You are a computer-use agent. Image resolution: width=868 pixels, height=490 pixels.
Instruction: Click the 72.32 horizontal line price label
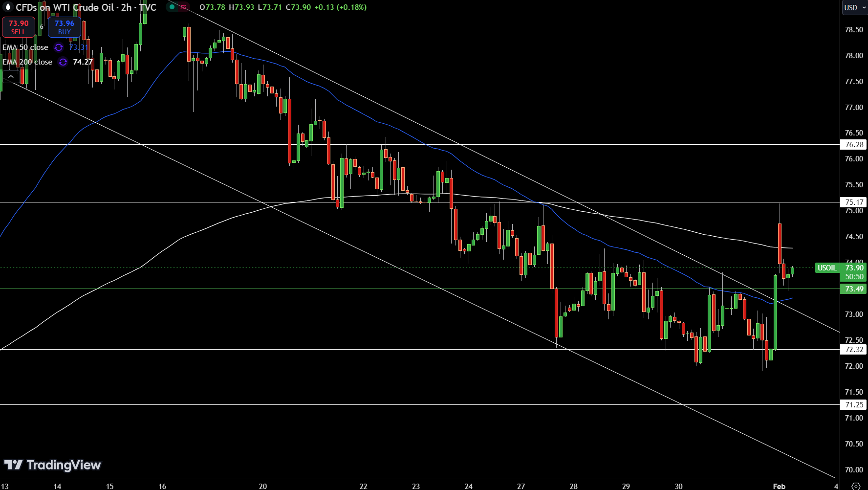click(x=854, y=350)
